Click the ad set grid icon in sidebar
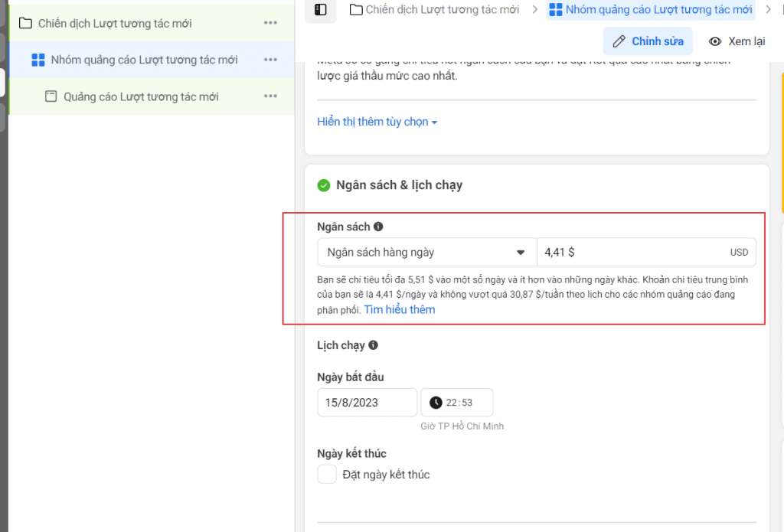The height and width of the screenshot is (532, 784). pyautogui.click(x=38, y=60)
